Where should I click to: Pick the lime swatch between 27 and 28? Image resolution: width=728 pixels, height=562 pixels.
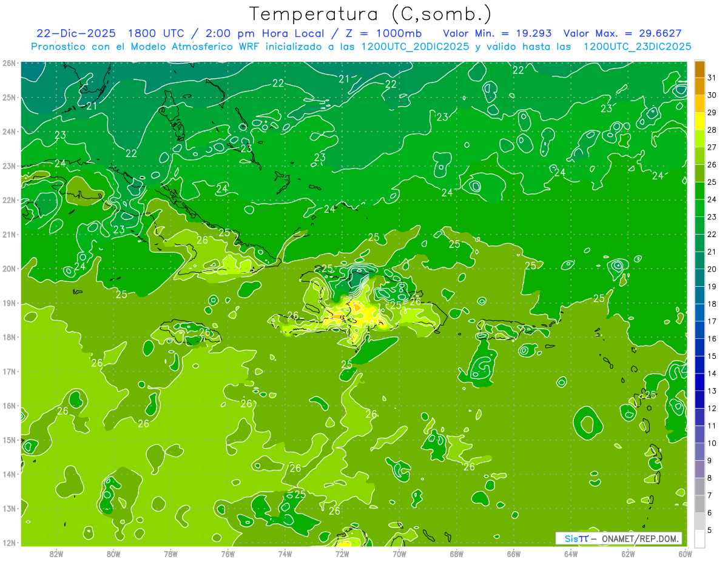pyautogui.click(x=699, y=138)
